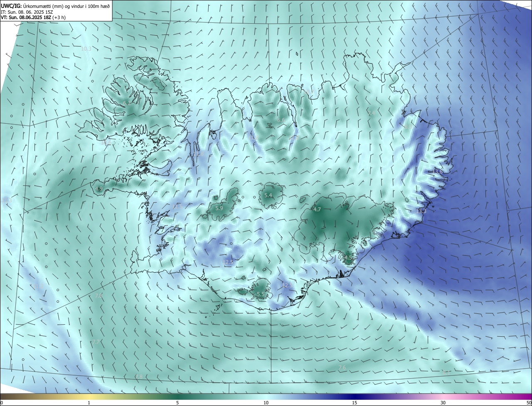Image resolution: width=532 pixels, height=406 pixels.
Task: Click the colorbar tick label 50
Action: [x=528, y=403]
